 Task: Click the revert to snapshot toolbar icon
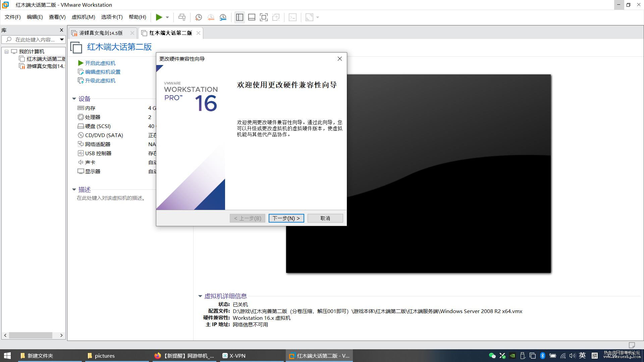click(211, 17)
